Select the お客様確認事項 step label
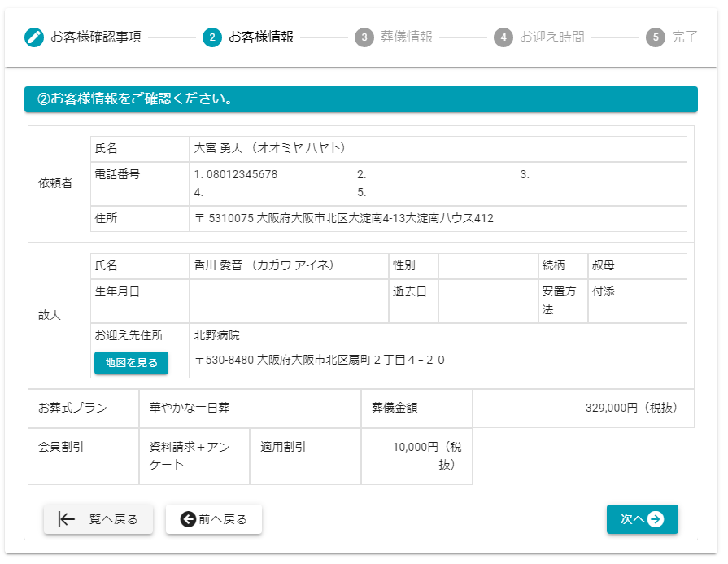Image resolution: width=728 pixels, height=564 pixels. coord(96,37)
